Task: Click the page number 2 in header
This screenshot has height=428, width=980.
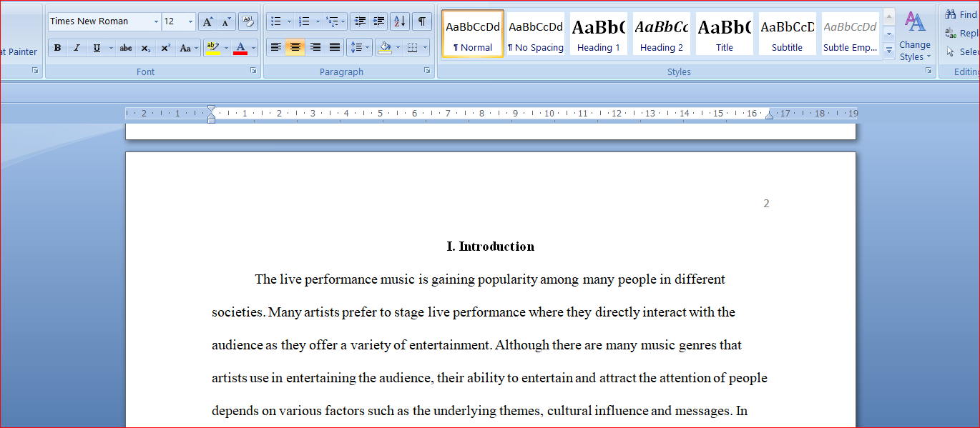Action: click(x=766, y=204)
